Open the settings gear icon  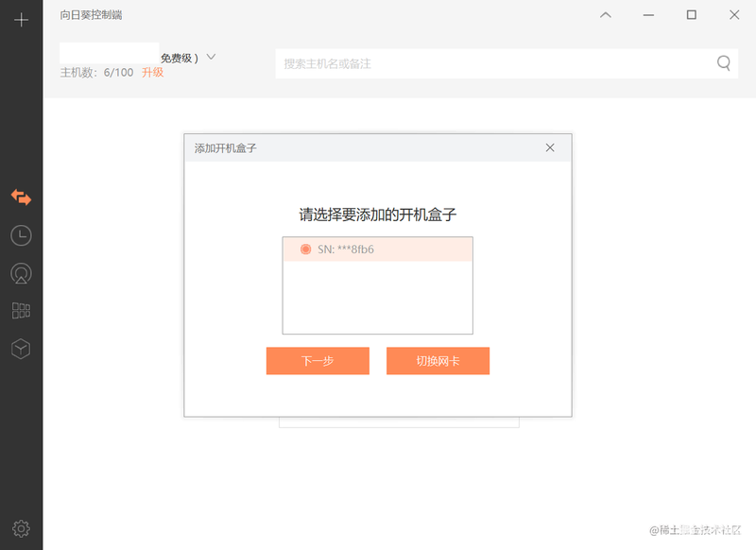21,529
